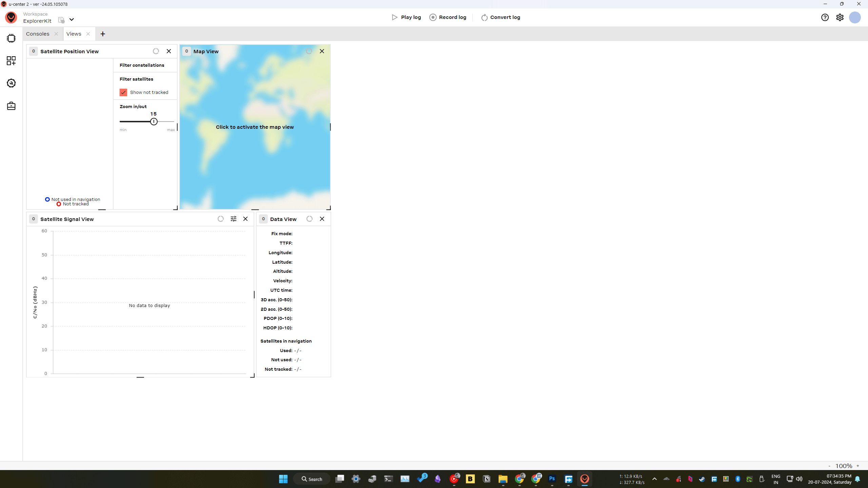The height and width of the screenshot is (488, 868).
Task: Click the zoom slider min label
Action: pos(123,130)
